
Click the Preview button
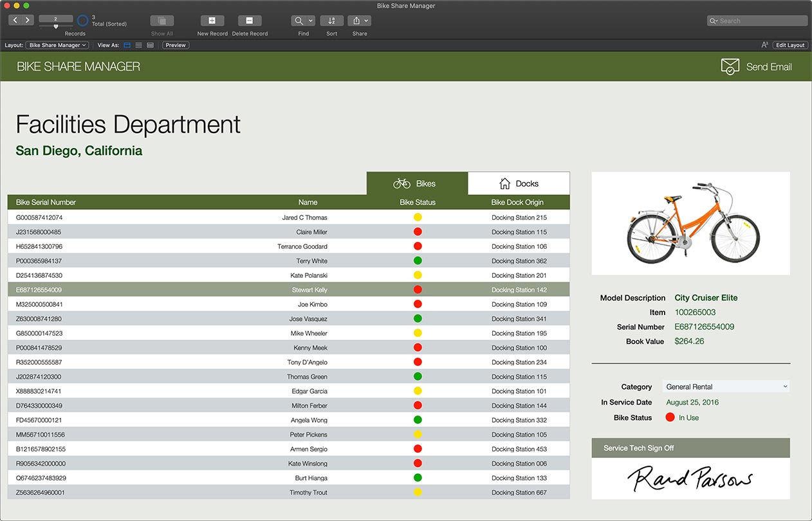[x=175, y=45]
